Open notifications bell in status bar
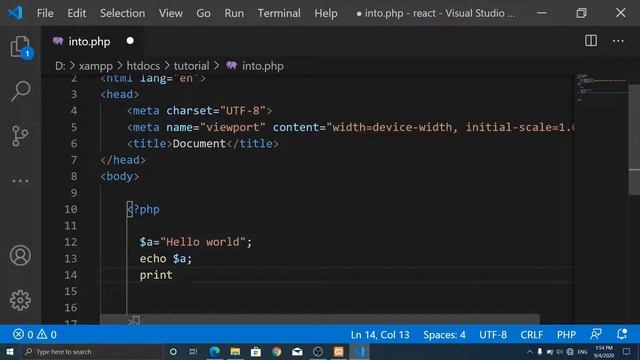Image resolution: width=640 pixels, height=360 pixels. click(x=622, y=334)
